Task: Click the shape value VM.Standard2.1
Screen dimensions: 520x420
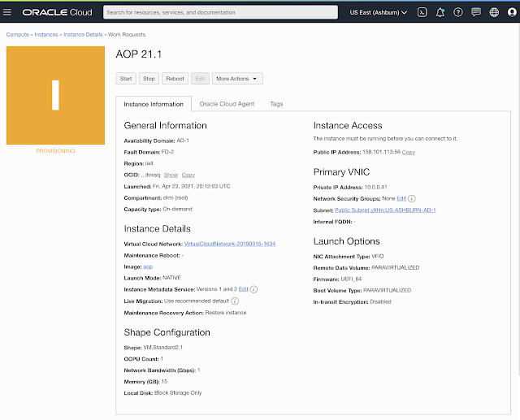Action: point(162,348)
